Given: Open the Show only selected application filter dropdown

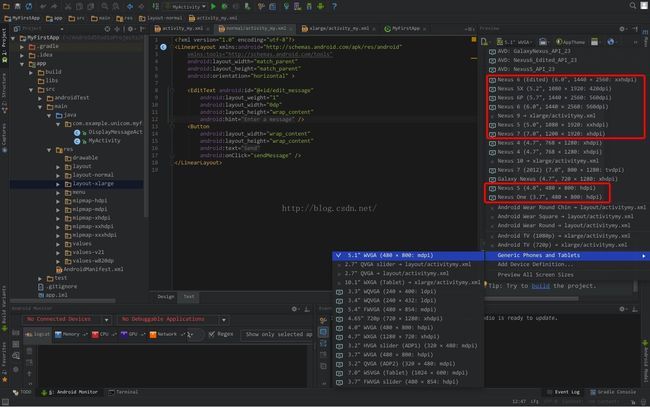Looking at the screenshot, I should click(x=277, y=334).
